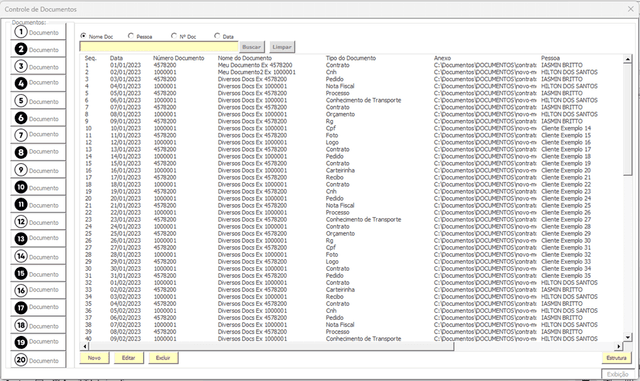Open Documento number 6 in sidebar
The height and width of the screenshot is (381, 640).
tap(38, 118)
